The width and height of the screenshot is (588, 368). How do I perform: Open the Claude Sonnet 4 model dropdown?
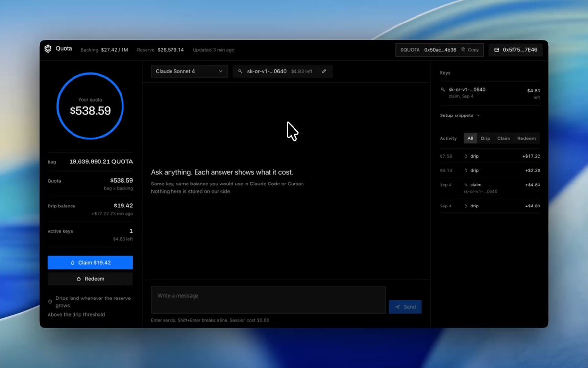coord(189,71)
